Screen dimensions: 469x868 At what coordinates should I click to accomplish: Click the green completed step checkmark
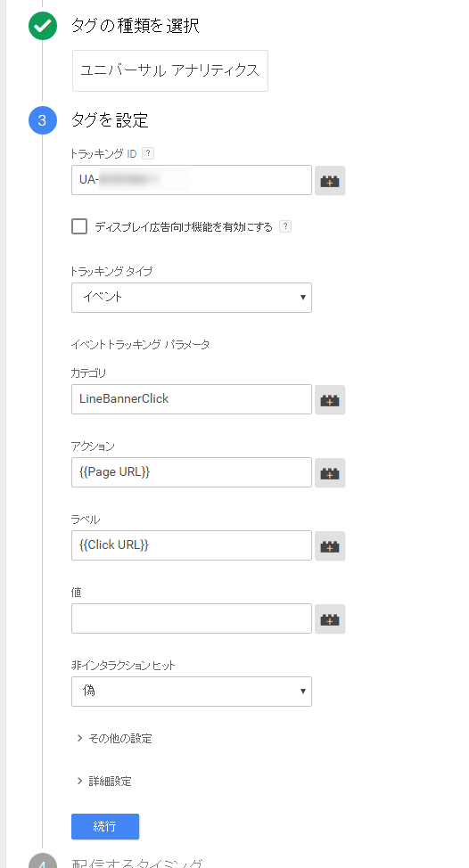(43, 26)
